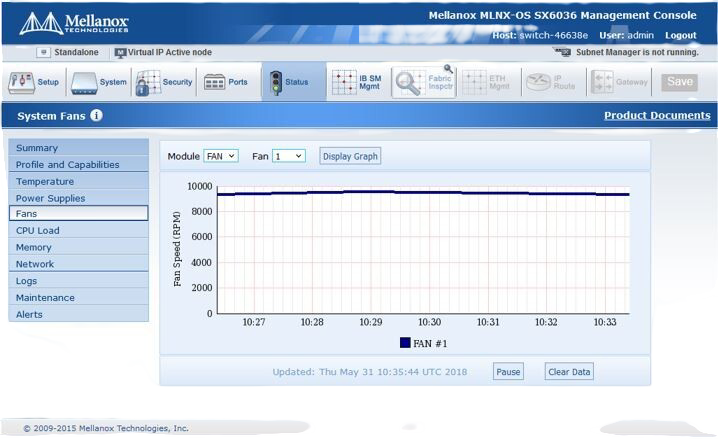This screenshot has height=442, width=718.
Task: Open the Setup tab icon
Action: (21, 83)
